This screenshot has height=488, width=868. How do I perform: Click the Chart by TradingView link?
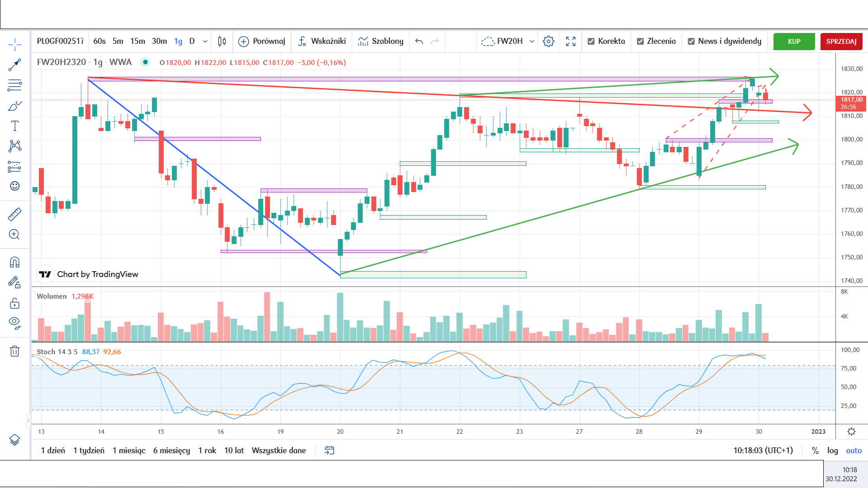click(88, 274)
